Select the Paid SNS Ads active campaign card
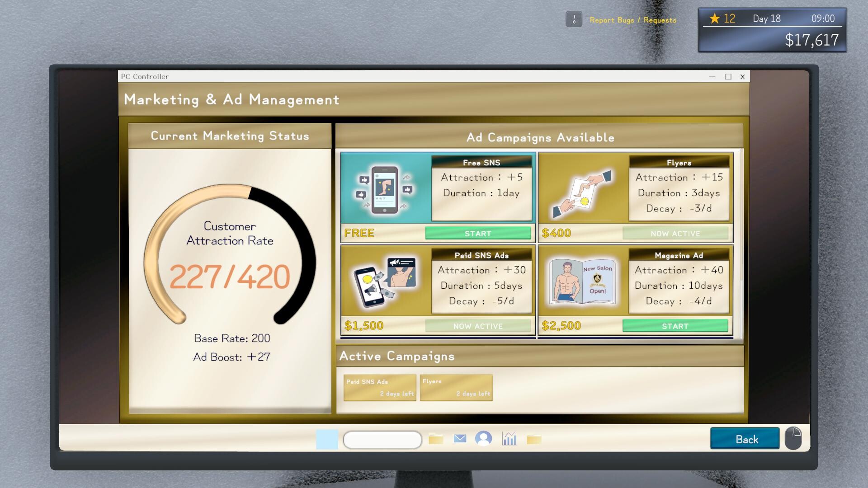This screenshot has width=868, height=488. [379, 387]
